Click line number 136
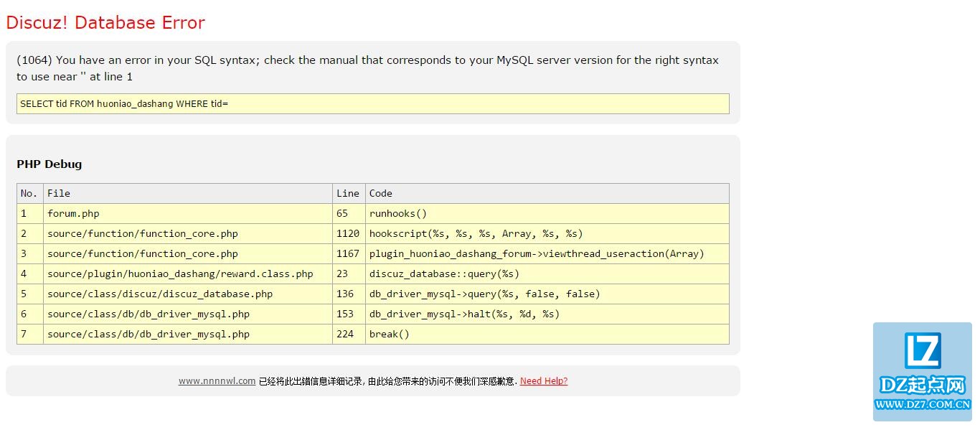 click(349, 294)
